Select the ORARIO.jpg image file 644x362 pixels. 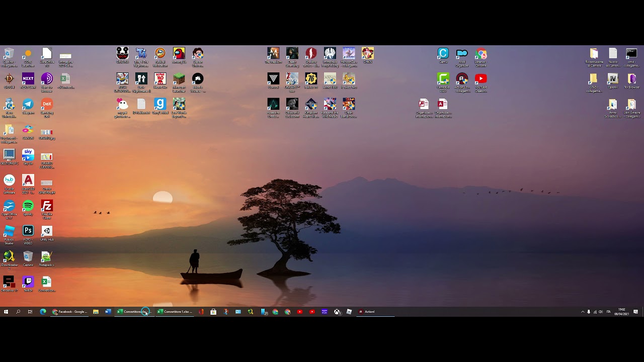47,133
